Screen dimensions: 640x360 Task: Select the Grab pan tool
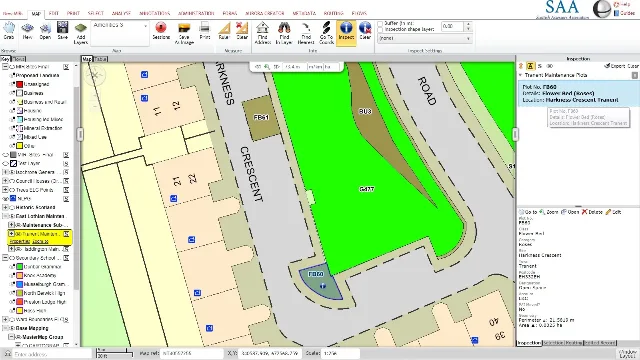pos(9,31)
